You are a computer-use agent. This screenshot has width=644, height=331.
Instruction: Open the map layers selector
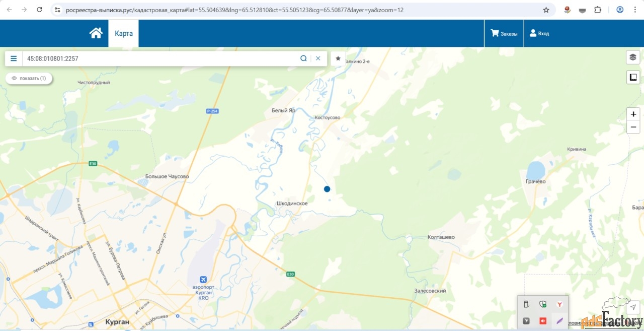coord(633,57)
